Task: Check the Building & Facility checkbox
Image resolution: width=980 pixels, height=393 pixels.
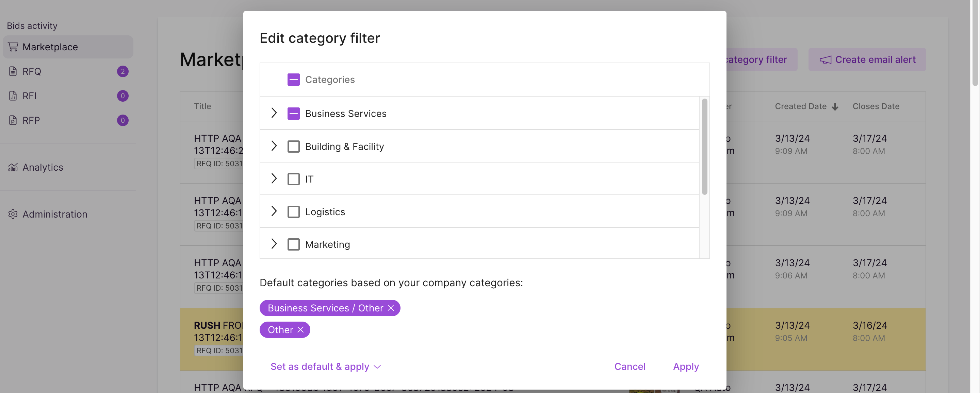Action: [293, 146]
